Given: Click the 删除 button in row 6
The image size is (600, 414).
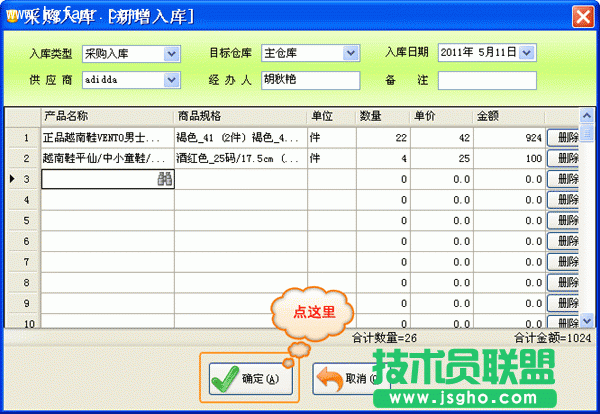Looking at the screenshot, I should [563, 241].
